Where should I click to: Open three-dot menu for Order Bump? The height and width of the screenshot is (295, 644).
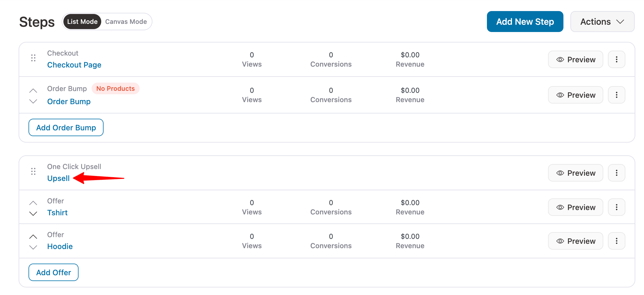616,95
